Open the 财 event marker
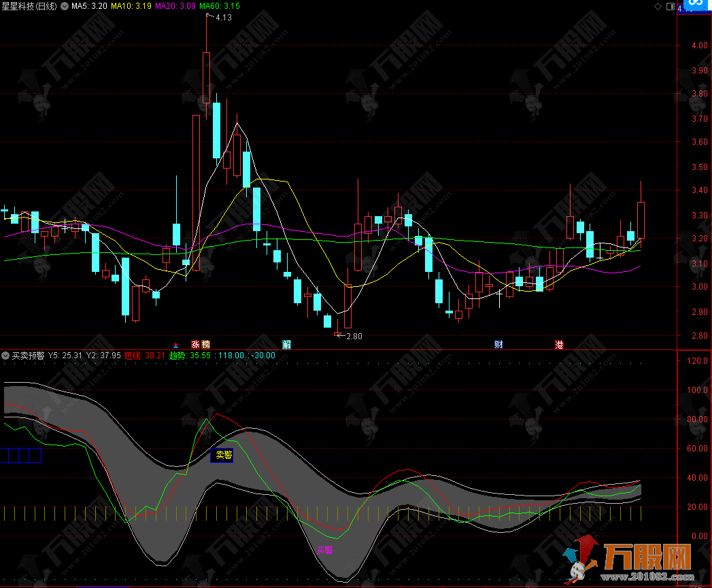712x588 pixels. [498, 345]
